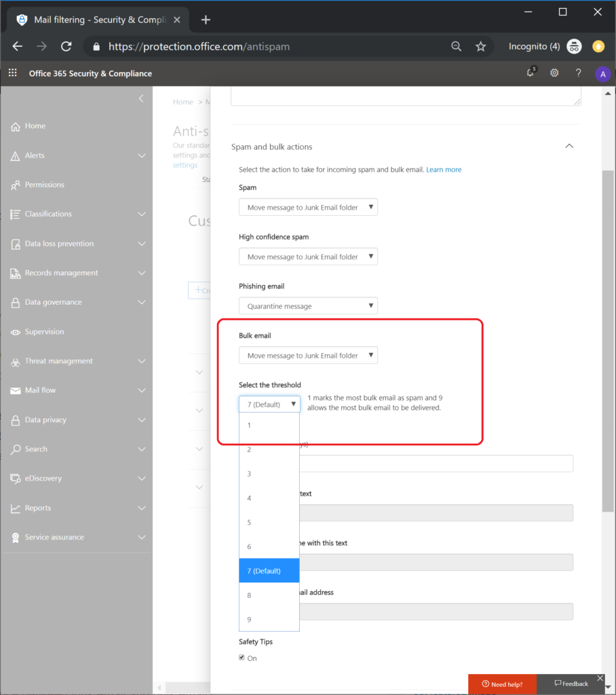
Task: Open the Phishing email action dropdown
Action: click(x=308, y=306)
